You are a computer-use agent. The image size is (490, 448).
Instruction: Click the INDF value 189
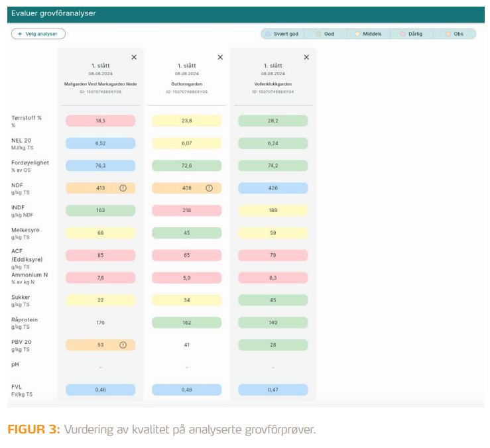click(x=273, y=210)
